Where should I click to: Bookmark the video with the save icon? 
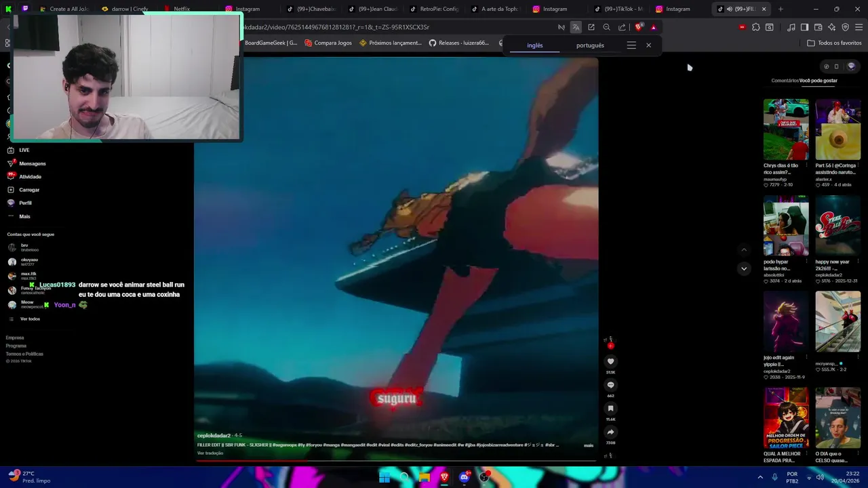[x=610, y=409]
